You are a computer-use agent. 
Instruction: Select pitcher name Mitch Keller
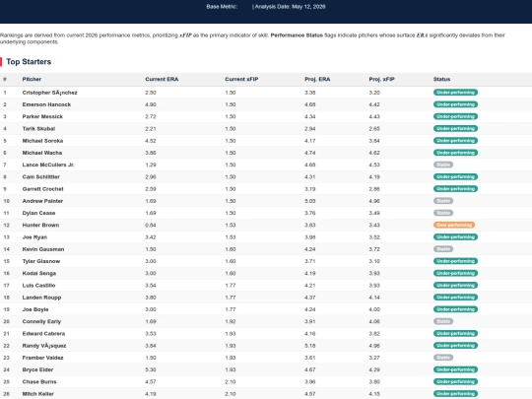38,393
